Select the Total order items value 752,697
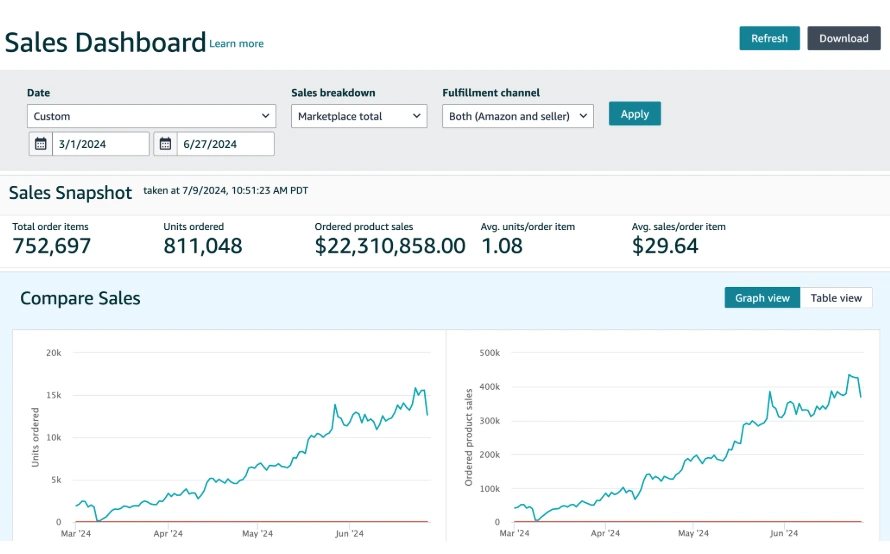The width and height of the screenshot is (890, 554). click(52, 246)
